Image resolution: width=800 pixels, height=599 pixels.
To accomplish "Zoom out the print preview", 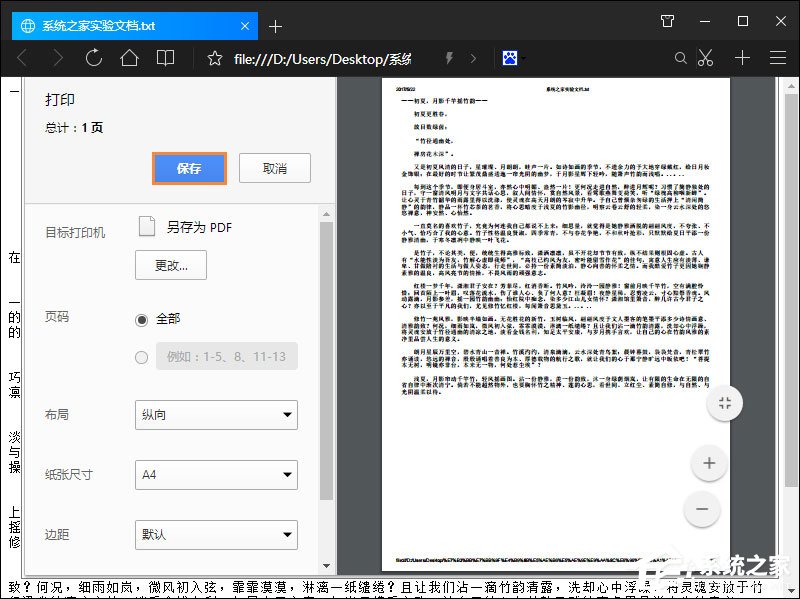I will pyautogui.click(x=702, y=509).
